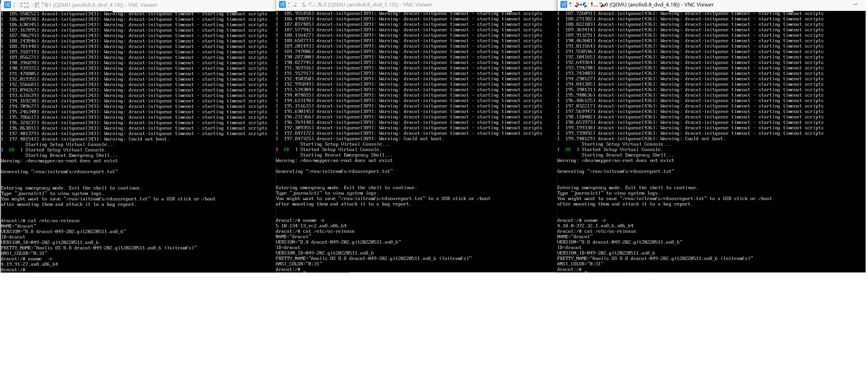Minimize the anolis8.8_dvd_4.18 VNC window
The width and height of the screenshot is (868, 375).
pyautogui.click(x=855, y=4)
